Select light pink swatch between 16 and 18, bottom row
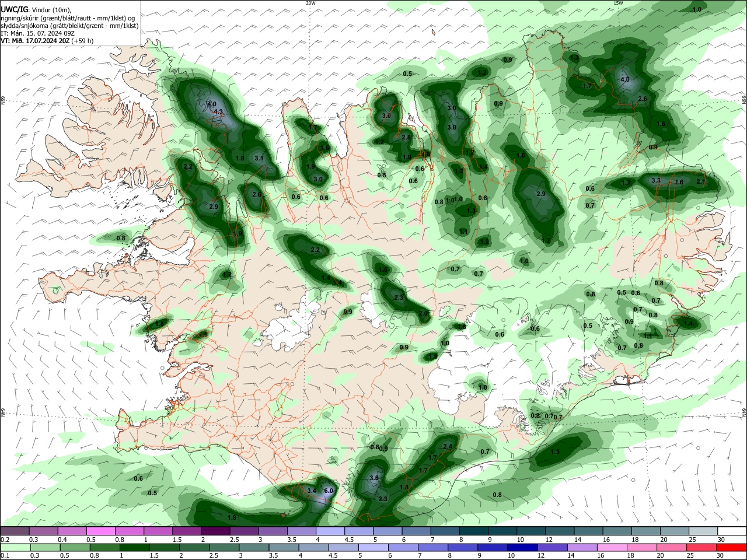The width and height of the screenshot is (747, 560). coord(611,547)
